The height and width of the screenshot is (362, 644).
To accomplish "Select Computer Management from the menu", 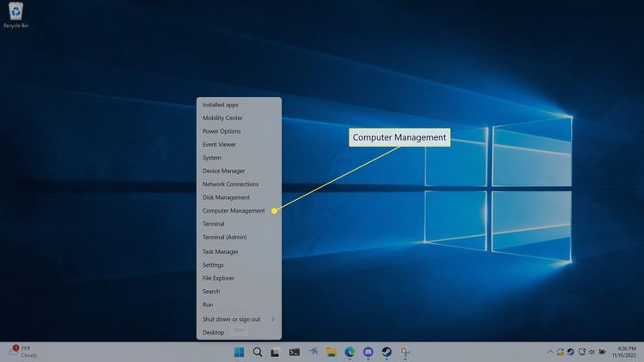I will (x=234, y=211).
